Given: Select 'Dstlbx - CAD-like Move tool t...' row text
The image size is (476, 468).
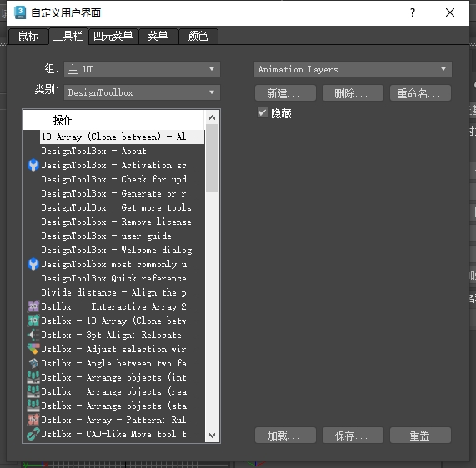Looking at the screenshot, I should pos(120,434).
